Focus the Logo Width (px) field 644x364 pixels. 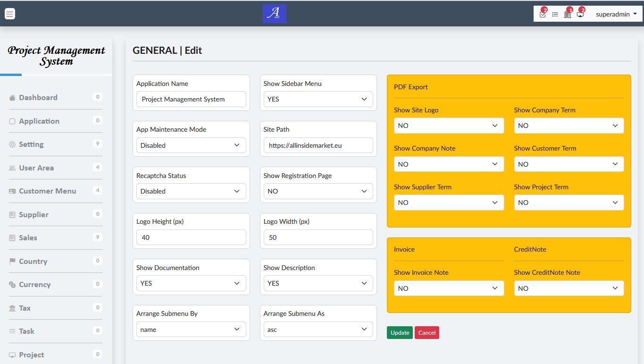click(318, 237)
